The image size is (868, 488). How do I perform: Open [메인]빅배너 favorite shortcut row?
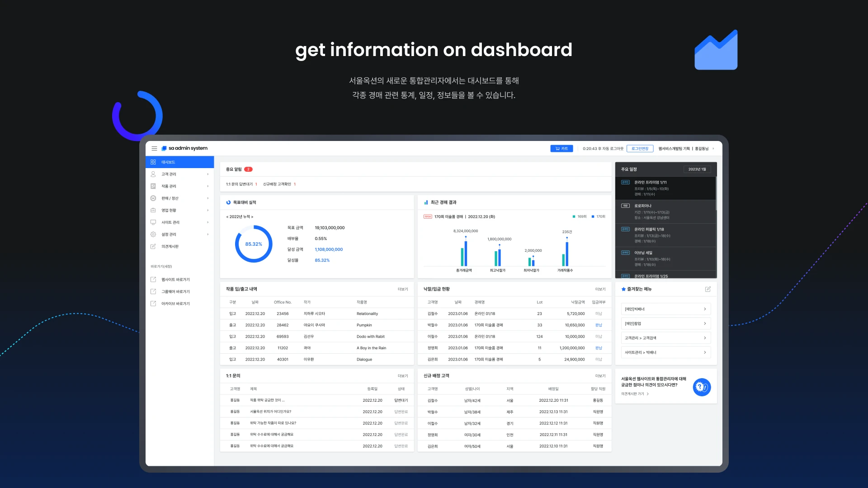[x=665, y=309]
